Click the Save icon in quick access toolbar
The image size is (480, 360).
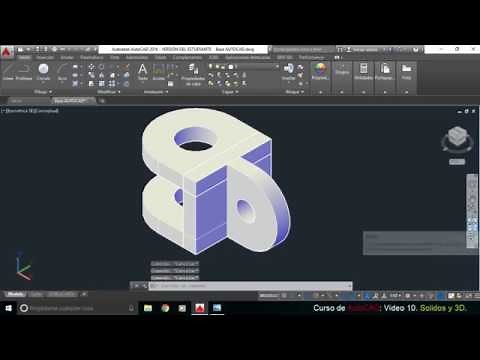tap(37, 50)
